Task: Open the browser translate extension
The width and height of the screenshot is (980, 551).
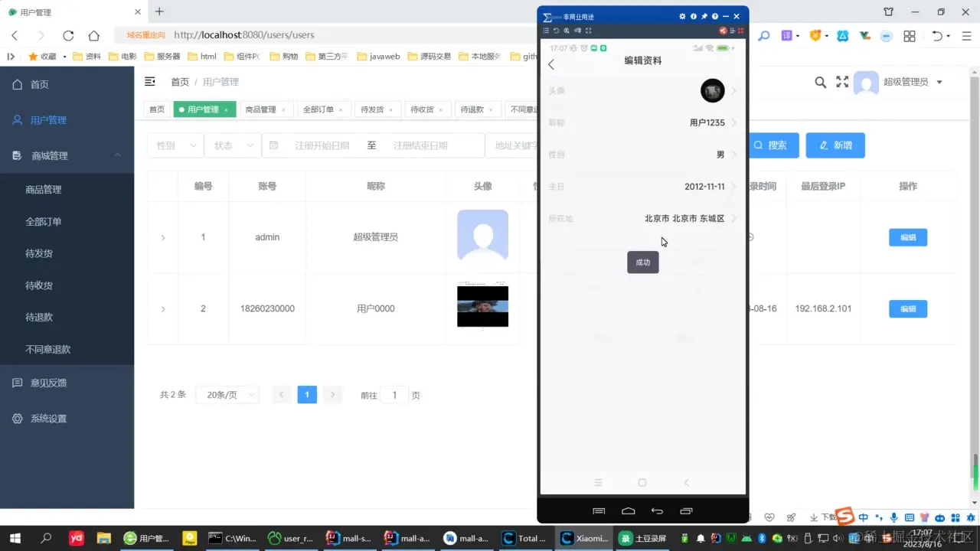Action: [x=786, y=36]
